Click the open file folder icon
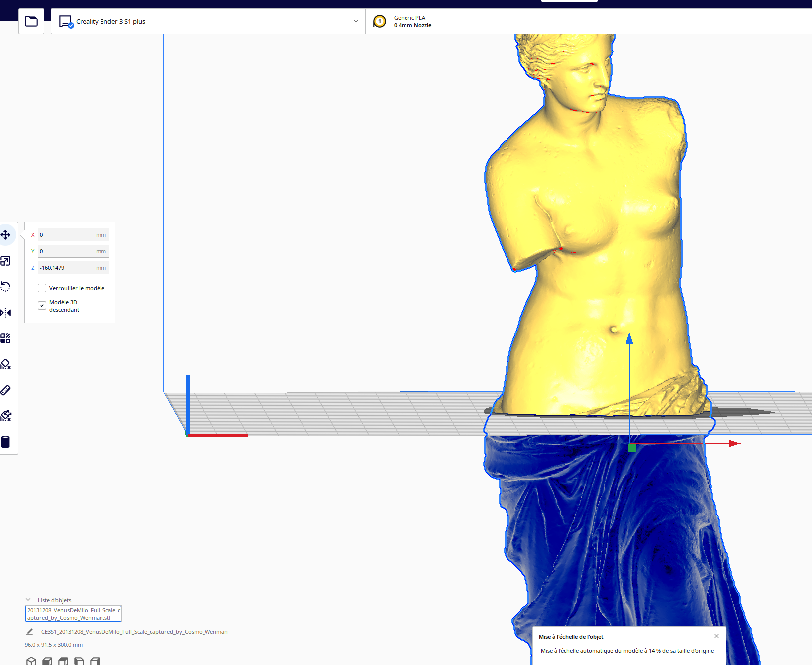The image size is (812, 665). pos(31,21)
